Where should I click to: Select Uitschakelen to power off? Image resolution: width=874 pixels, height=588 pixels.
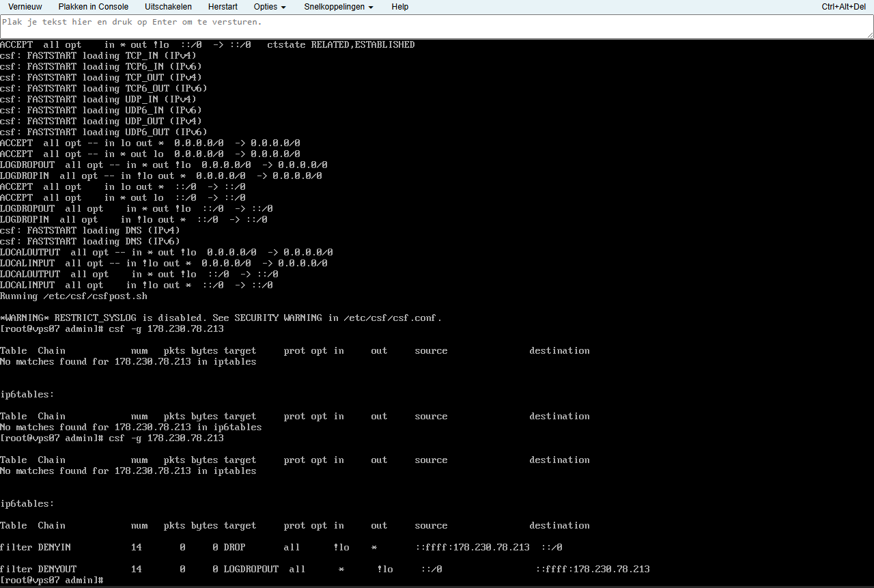click(x=168, y=7)
